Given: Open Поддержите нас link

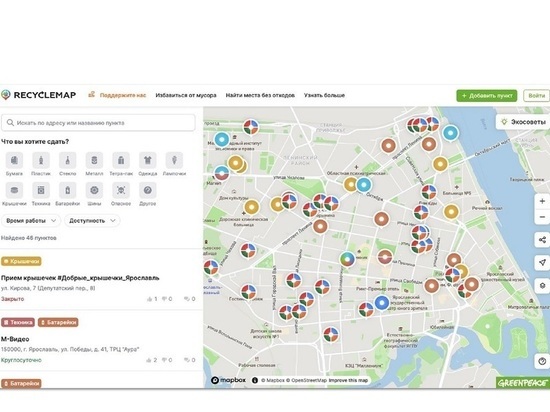Looking at the screenshot, I should [x=117, y=95].
